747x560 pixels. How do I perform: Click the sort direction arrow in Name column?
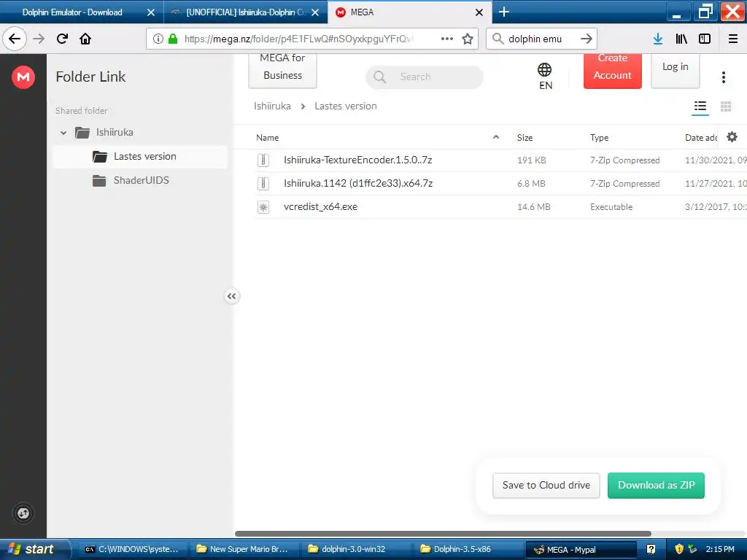(x=496, y=137)
